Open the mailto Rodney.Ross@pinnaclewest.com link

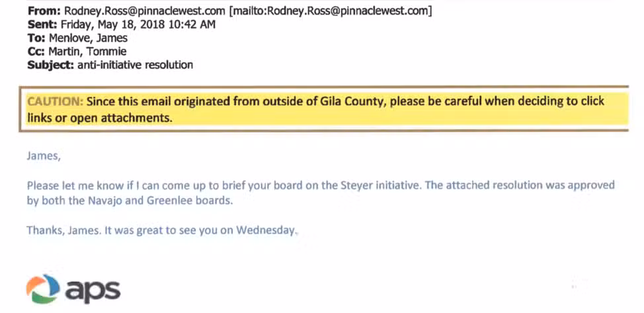pyautogui.click(x=331, y=11)
